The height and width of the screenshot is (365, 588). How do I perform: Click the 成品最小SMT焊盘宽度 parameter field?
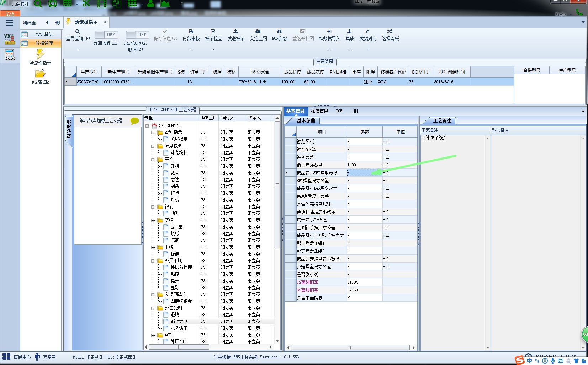[365, 173]
